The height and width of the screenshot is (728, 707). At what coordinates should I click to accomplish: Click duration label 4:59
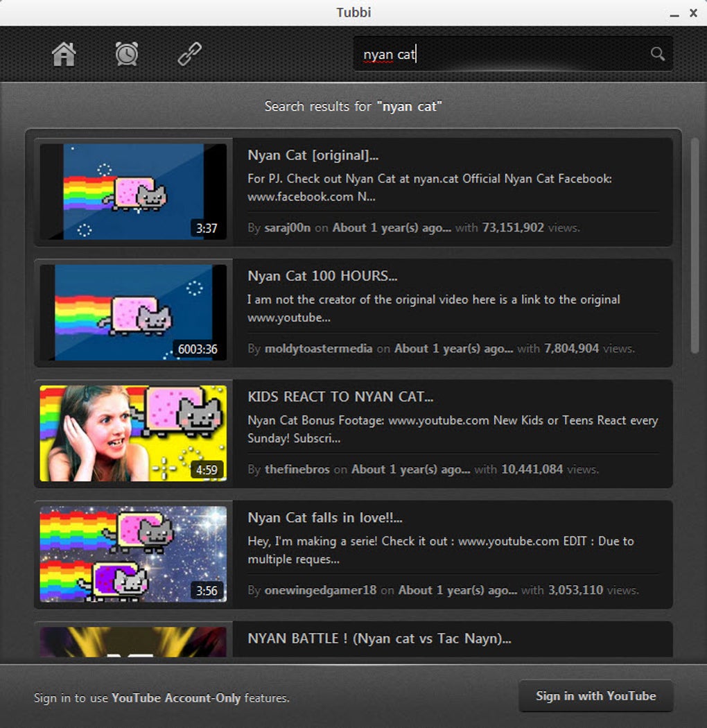[x=207, y=470]
